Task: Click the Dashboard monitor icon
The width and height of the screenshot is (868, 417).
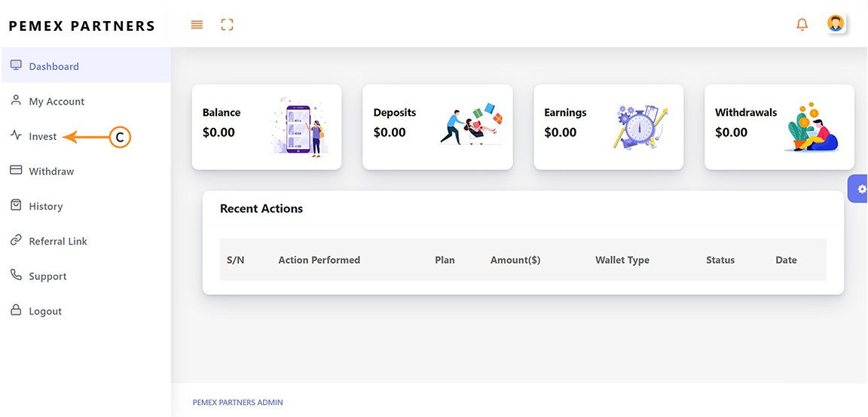Action: [16, 65]
